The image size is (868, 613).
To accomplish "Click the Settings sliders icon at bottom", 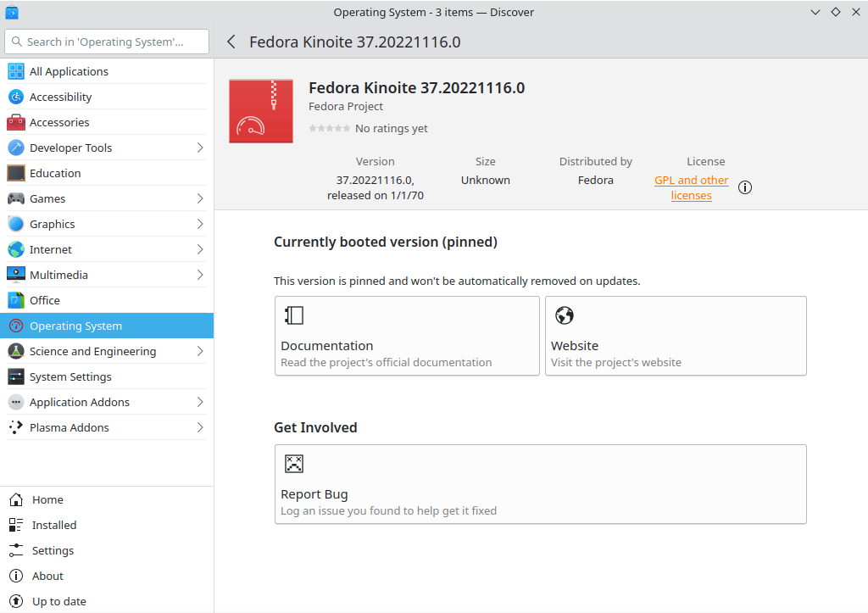I will coord(16,550).
